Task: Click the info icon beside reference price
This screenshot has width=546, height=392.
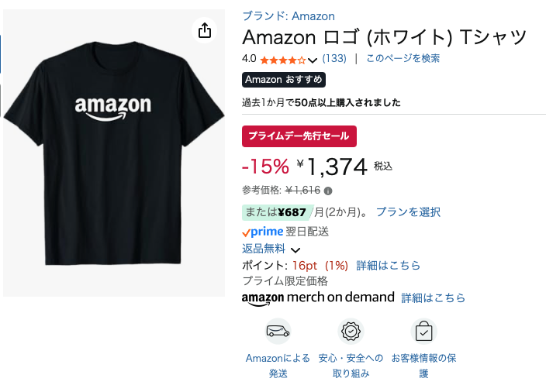Action: [328, 191]
